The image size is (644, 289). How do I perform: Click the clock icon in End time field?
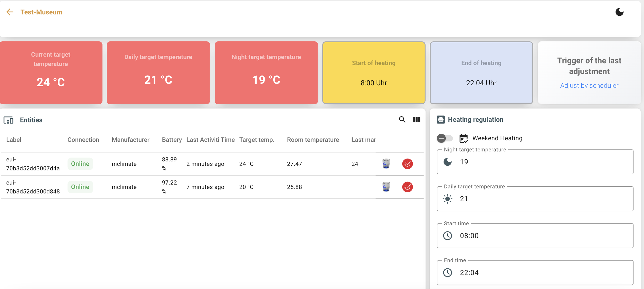click(447, 273)
